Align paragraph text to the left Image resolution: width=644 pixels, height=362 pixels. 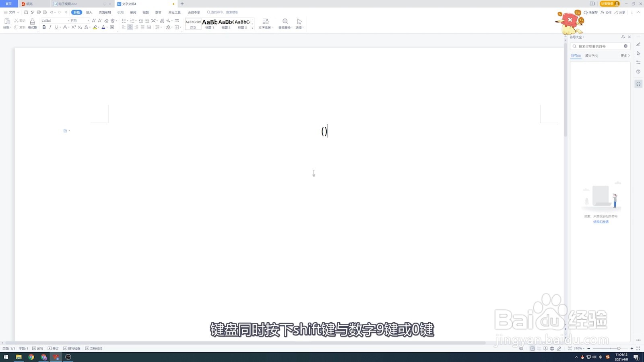pyautogui.click(x=124, y=27)
